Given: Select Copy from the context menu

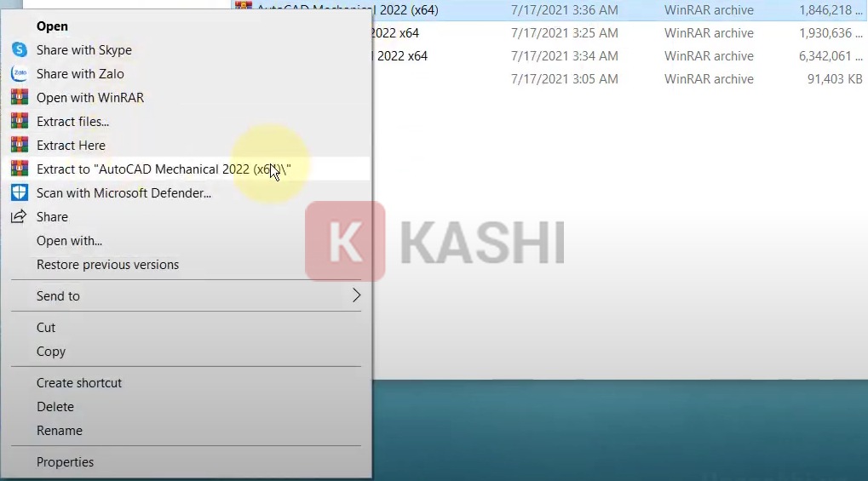Looking at the screenshot, I should coord(51,352).
